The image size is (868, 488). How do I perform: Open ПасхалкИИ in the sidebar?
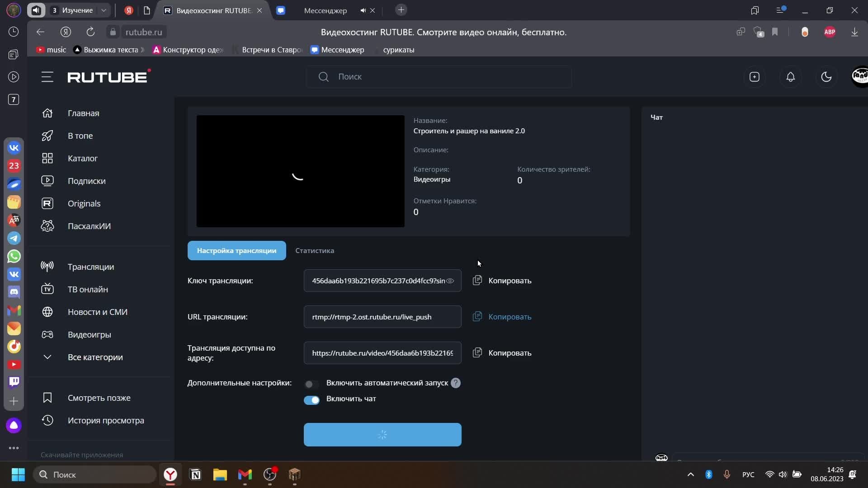[89, 226]
